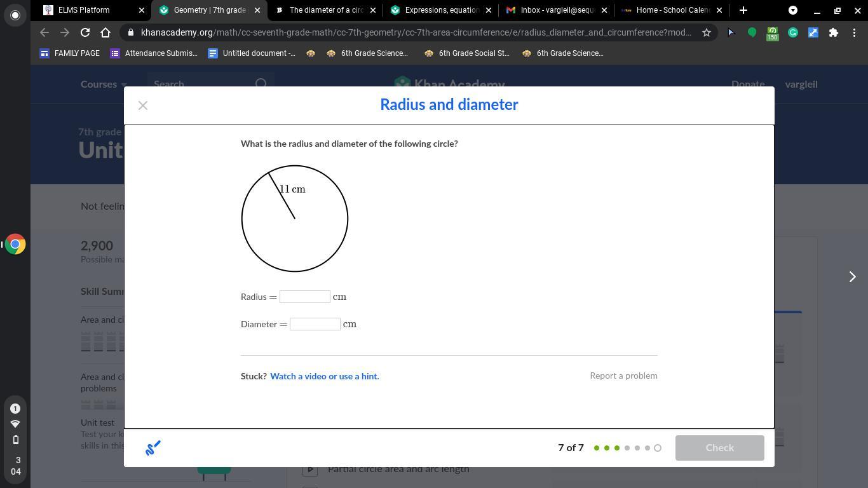Click the Radius answer input box
868x488 pixels.
[x=305, y=297]
